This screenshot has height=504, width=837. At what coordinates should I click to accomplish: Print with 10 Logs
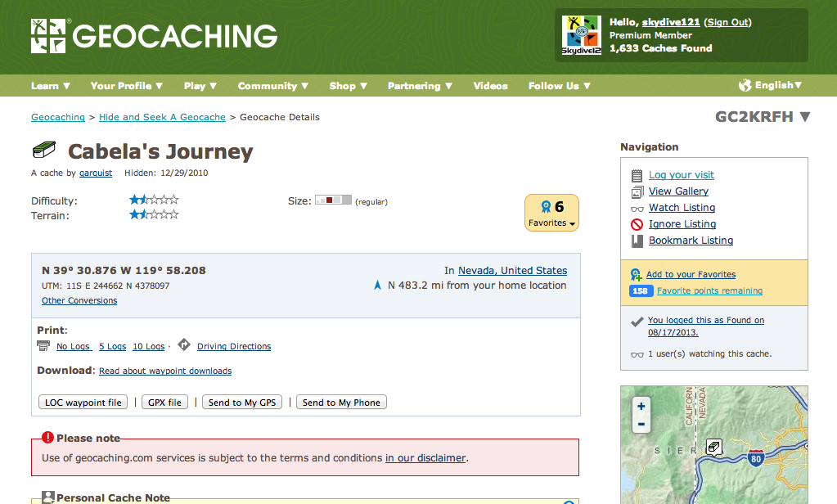(x=148, y=347)
